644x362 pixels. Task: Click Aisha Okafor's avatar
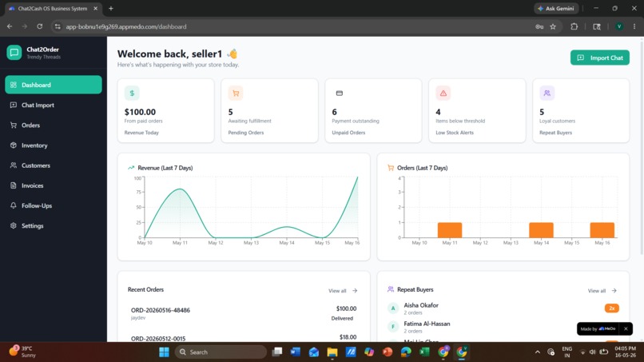(x=393, y=308)
